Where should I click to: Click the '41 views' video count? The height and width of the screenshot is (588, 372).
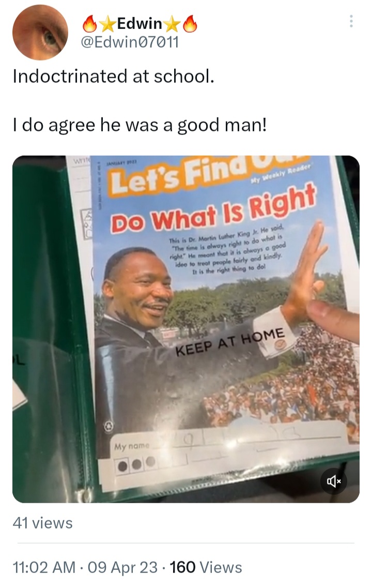tap(43, 523)
